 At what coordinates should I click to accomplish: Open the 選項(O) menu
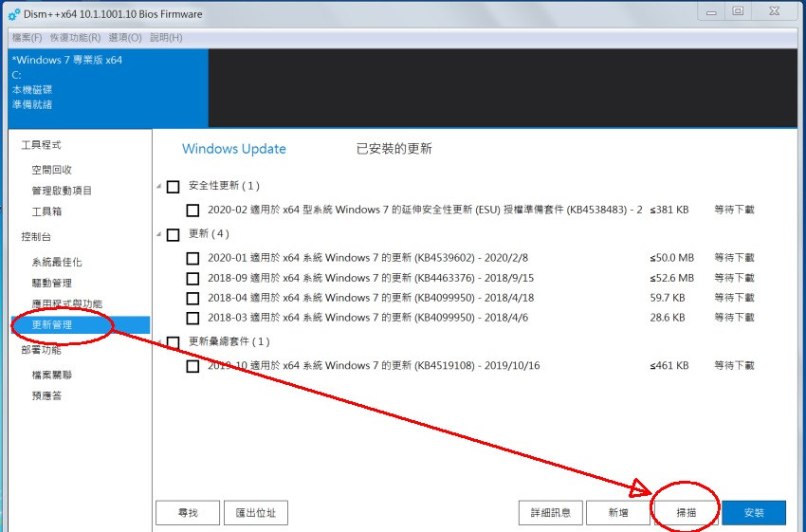pos(125,38)
